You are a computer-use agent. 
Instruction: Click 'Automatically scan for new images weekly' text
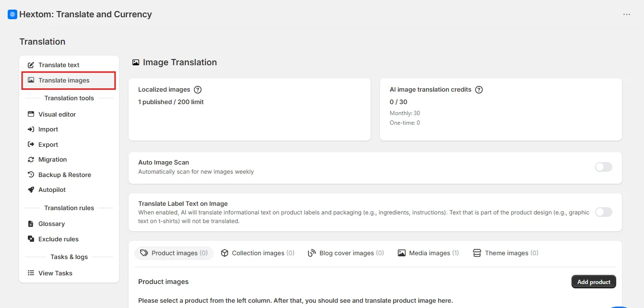196,172
